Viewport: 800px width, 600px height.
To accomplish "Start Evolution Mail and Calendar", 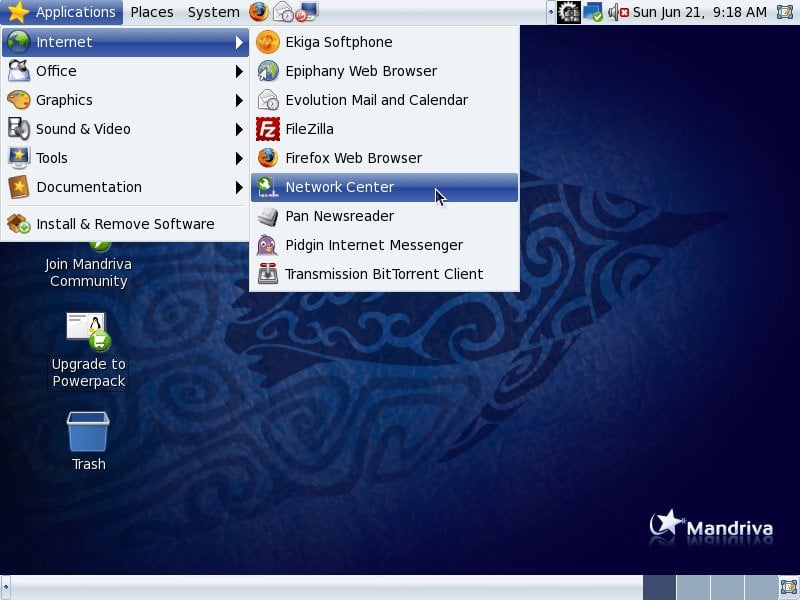I will point(384,100).
